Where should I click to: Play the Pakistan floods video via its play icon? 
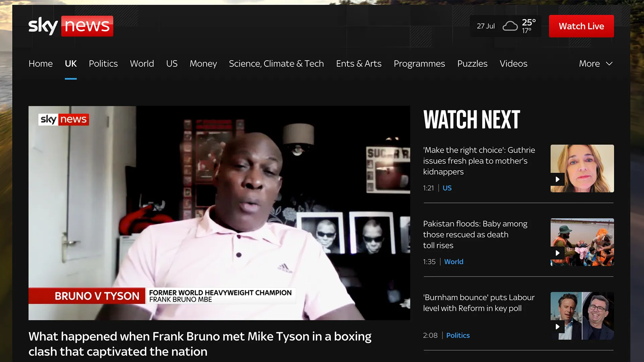(x=557, y=253)
